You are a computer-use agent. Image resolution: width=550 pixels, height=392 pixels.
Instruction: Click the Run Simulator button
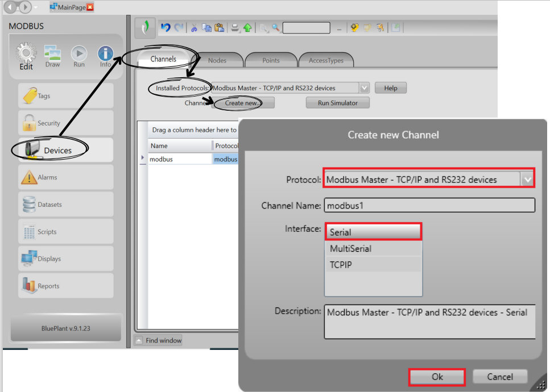(x=337, y=103)
